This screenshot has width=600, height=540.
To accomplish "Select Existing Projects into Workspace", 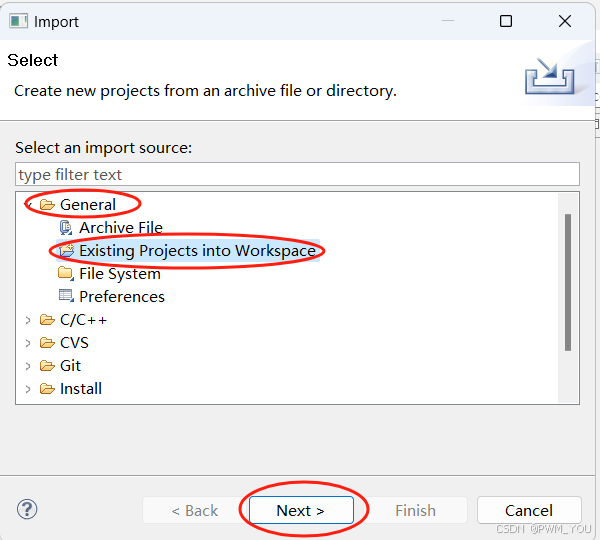I will [197, 251].
